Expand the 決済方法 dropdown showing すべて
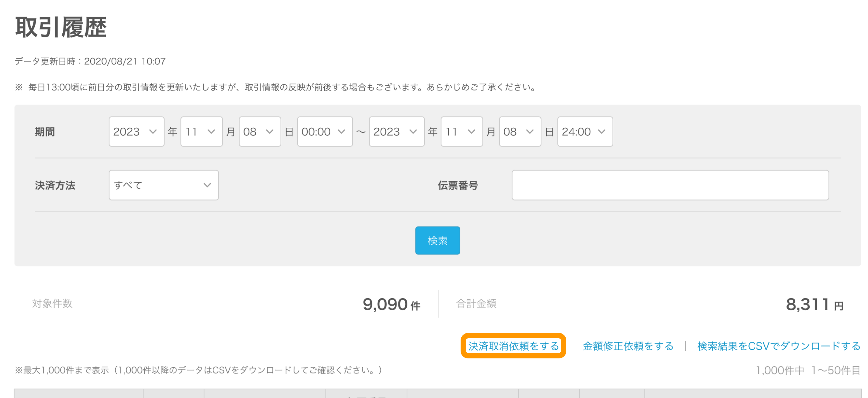This screenshot has width=868, height=398. click(164, 185)
